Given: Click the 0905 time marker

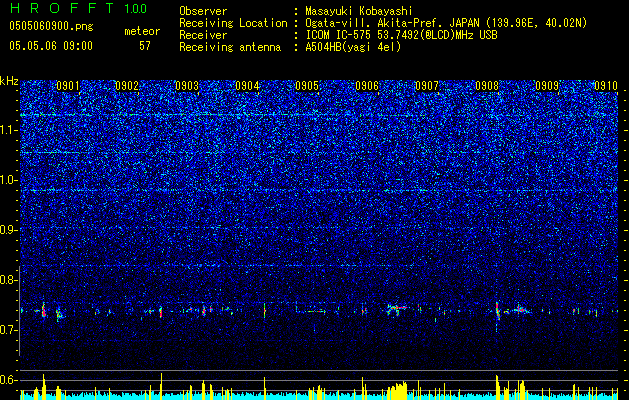Looking at the screenshot, I should 307,86.
